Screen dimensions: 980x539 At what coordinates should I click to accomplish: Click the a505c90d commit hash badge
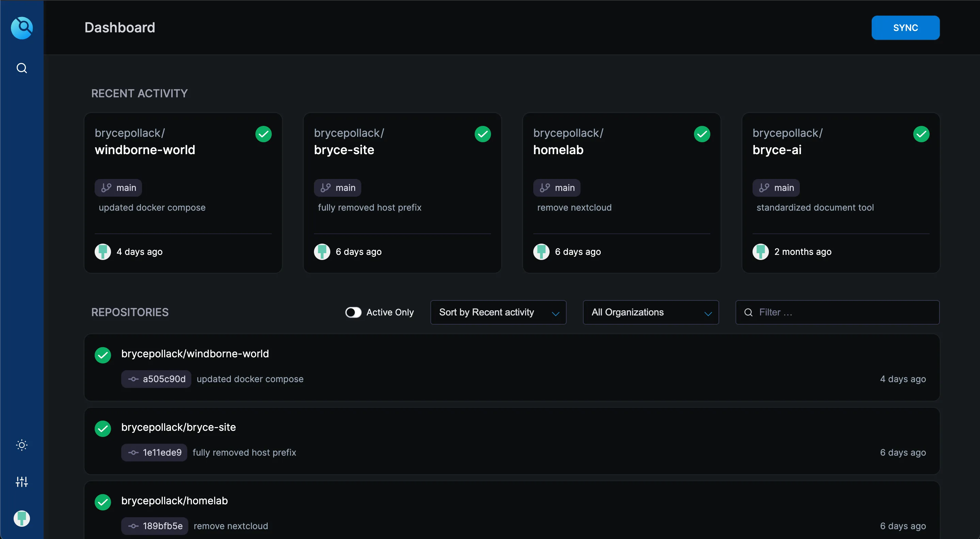156,379
